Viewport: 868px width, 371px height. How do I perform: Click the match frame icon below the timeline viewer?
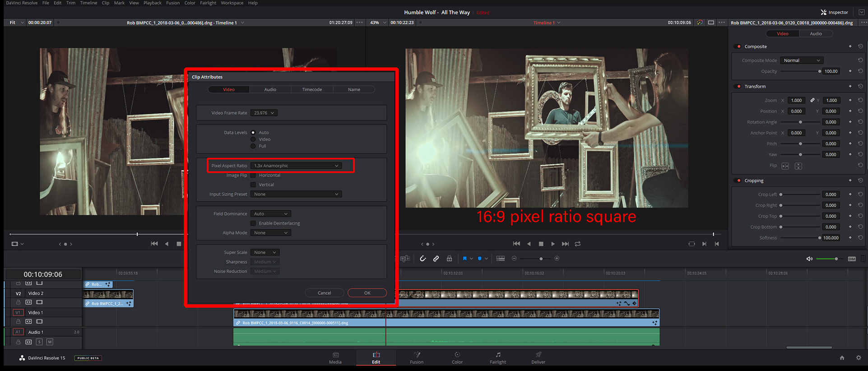(x=692, y=244)
